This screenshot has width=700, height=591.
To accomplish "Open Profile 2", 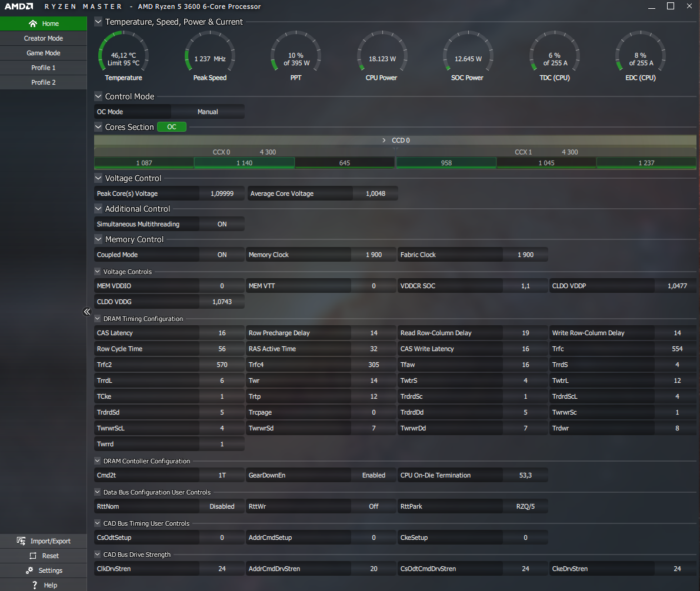I will click(44, 82).
